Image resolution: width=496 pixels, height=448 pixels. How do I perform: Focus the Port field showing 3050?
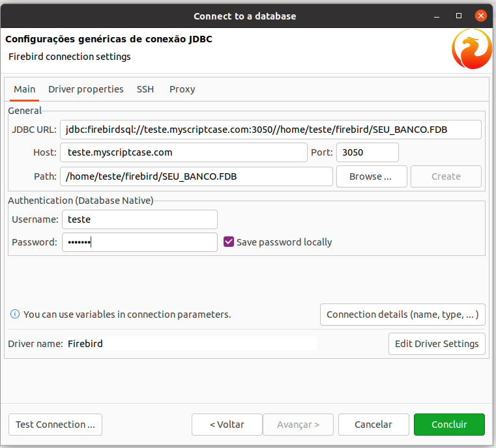(x=368, y=152)
